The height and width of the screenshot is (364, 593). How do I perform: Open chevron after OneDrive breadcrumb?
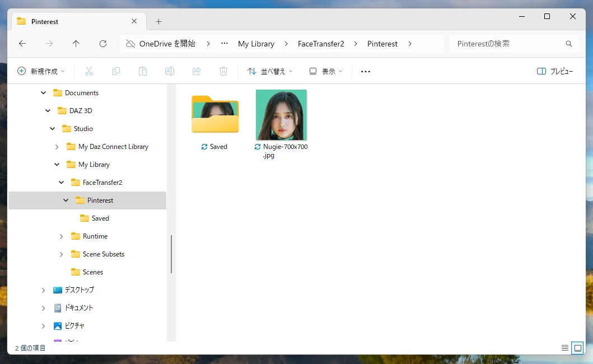click(208, 44)
